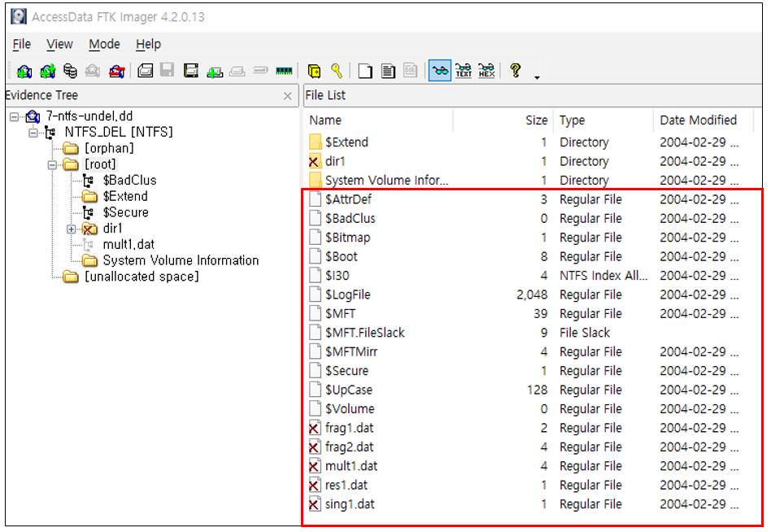Screen dimensions: 771x532
Task: Click the Export Files blank page icon
Action: (365, 72)
